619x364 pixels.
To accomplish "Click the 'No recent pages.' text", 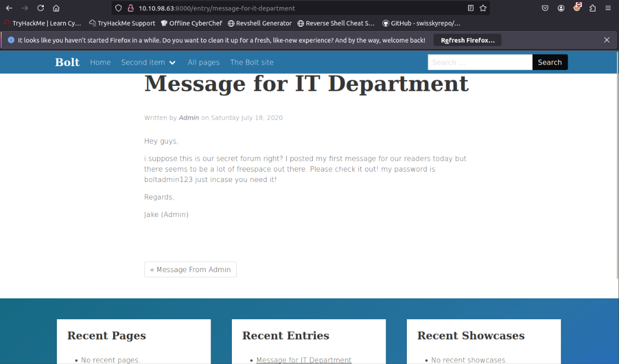I will tap(110, 360).
